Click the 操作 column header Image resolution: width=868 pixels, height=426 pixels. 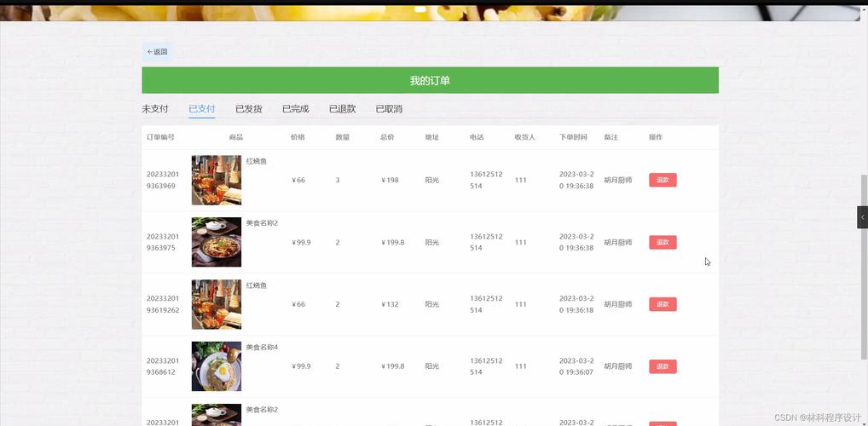656,137
